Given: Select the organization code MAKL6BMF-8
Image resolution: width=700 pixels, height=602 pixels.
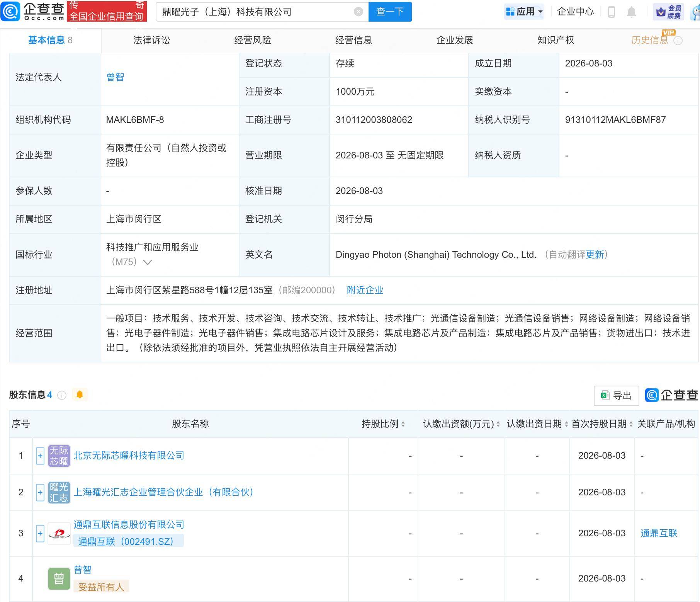Looking at the screenshot, I should click(x=135, y=120).
